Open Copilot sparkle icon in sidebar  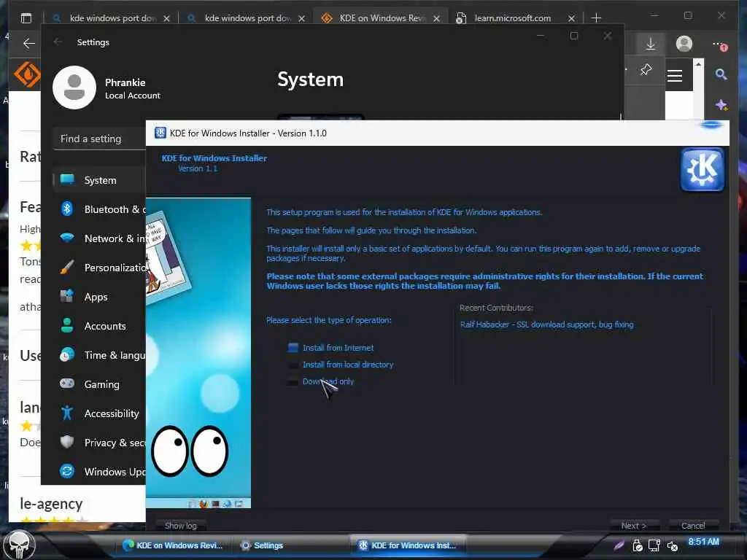(x=721, y=105)
